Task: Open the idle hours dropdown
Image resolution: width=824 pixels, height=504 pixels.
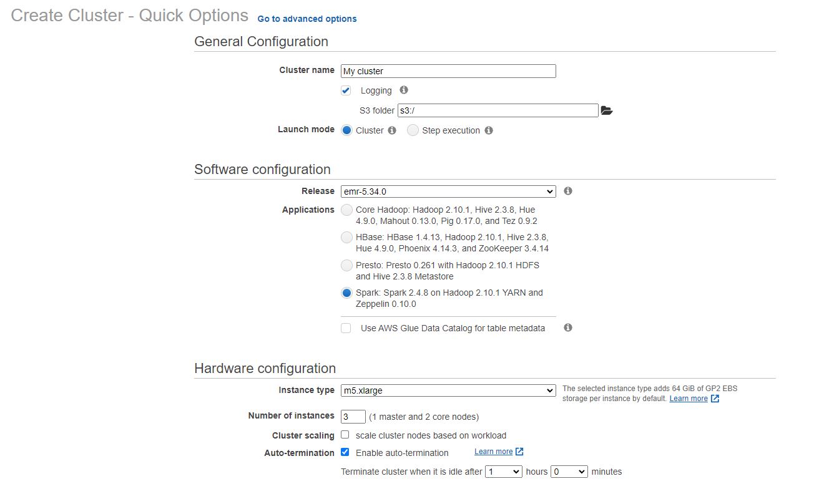Action: point(504,472)
